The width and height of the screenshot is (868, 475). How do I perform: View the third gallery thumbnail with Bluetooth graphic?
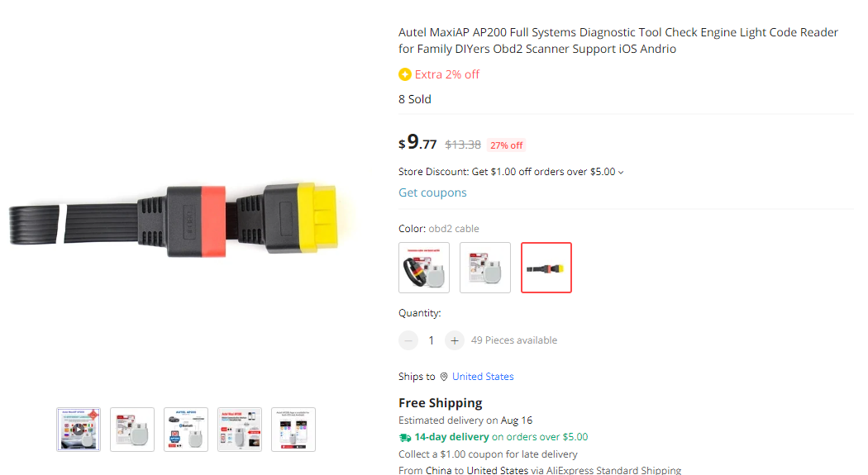(x=186, y=430)
